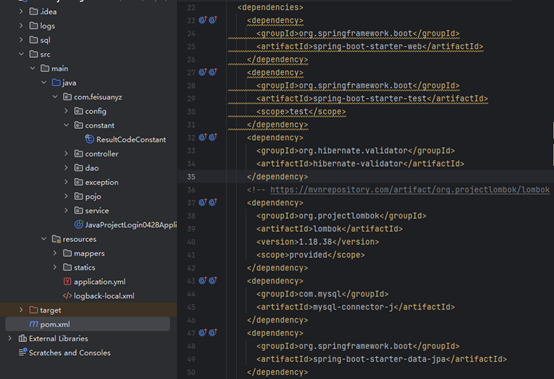Click the first gutter icon on line 23
This screenshot has height=379, width=554.
(x=202, y=20)
